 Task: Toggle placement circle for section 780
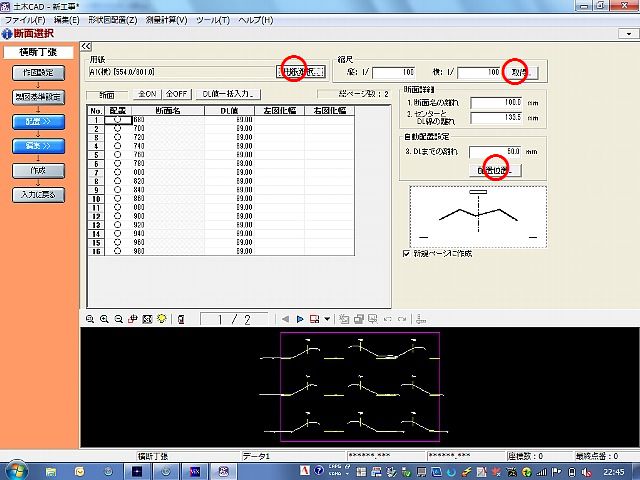point(118,164)
